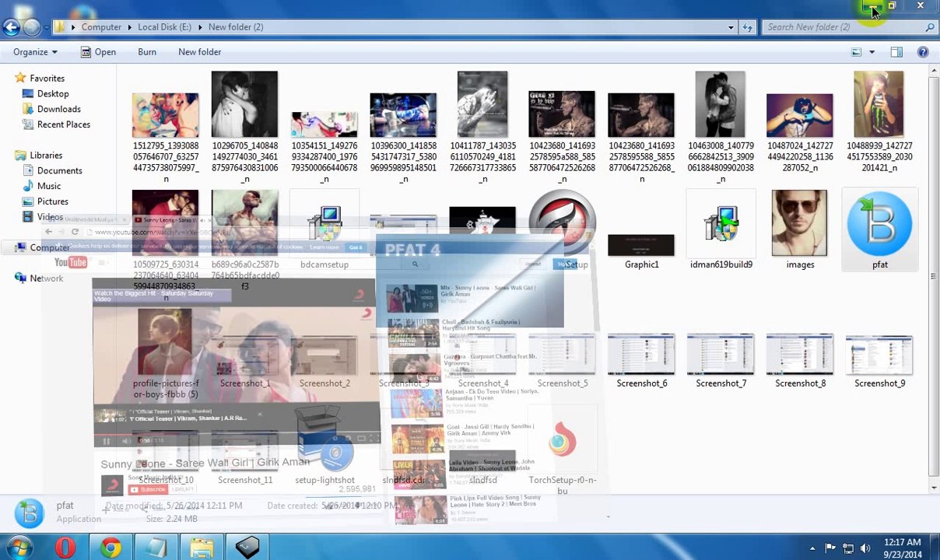The width and height of the screenshot is (940, 560).
Task: Select Network in the navigation pane
Action: pyautogui.click(x=46, y=278)
